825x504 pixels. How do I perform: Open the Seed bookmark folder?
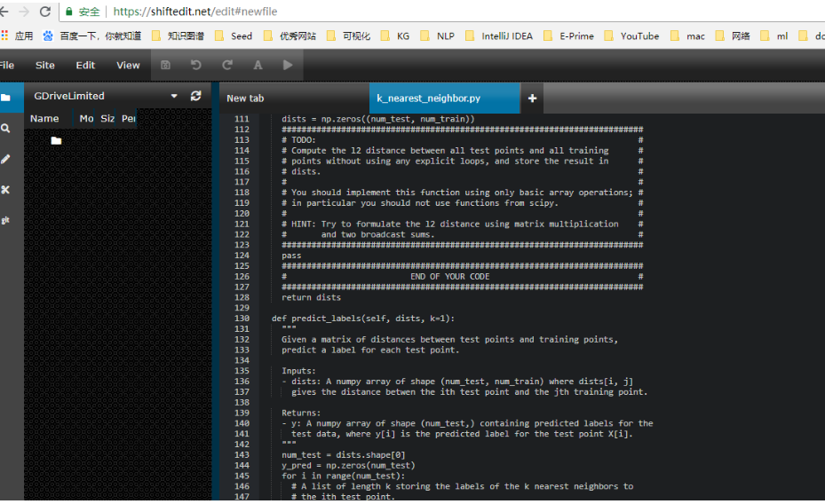click(234, 35)
